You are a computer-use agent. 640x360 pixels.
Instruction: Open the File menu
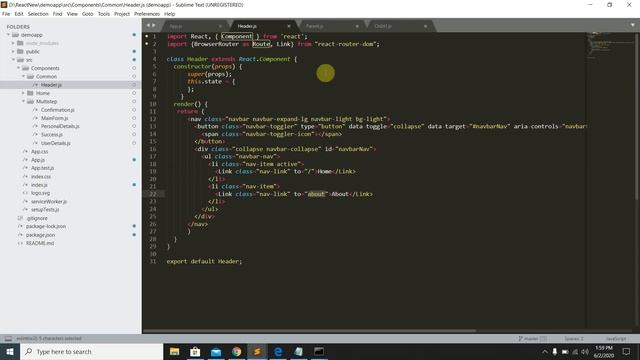point(6,14)
